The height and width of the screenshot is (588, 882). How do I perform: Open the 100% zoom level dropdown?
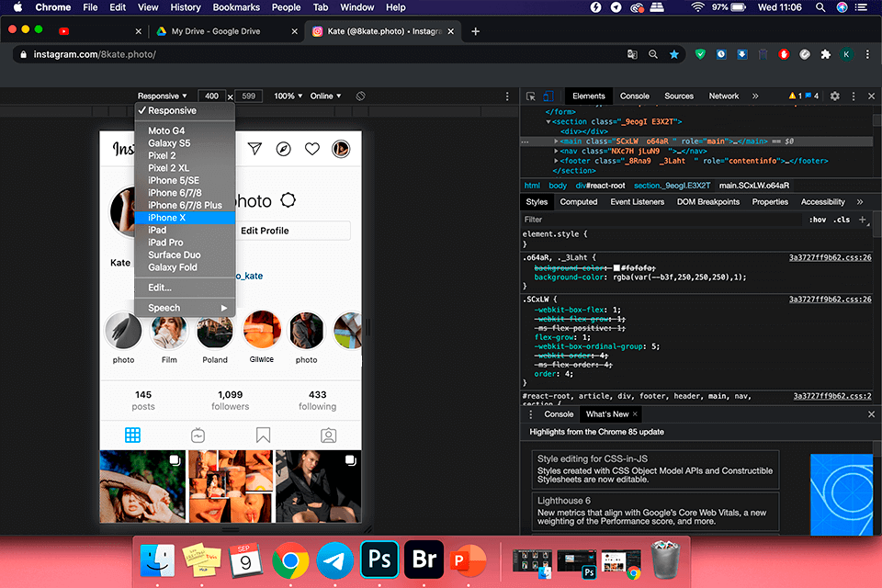tap(288, 96)
